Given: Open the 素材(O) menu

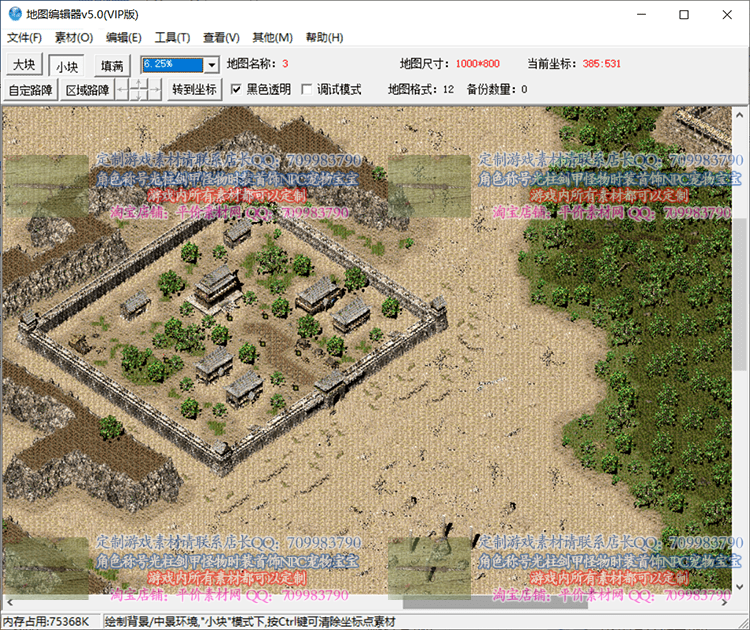Looking at the screenshot, I should coord(74,37).
